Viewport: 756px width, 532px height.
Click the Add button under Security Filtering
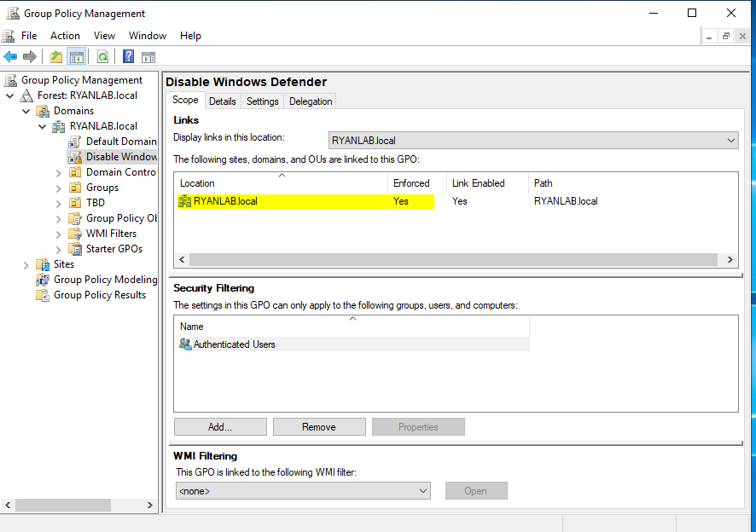pos(219,426)
